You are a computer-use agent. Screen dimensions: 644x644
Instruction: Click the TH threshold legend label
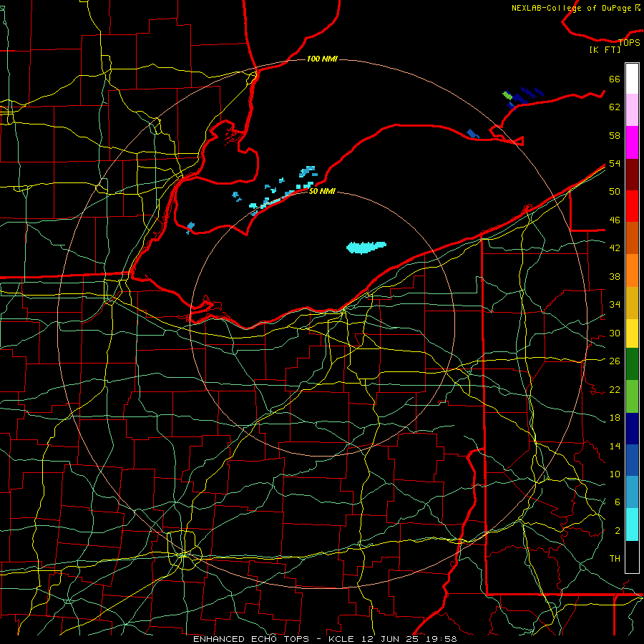point(615,558)
